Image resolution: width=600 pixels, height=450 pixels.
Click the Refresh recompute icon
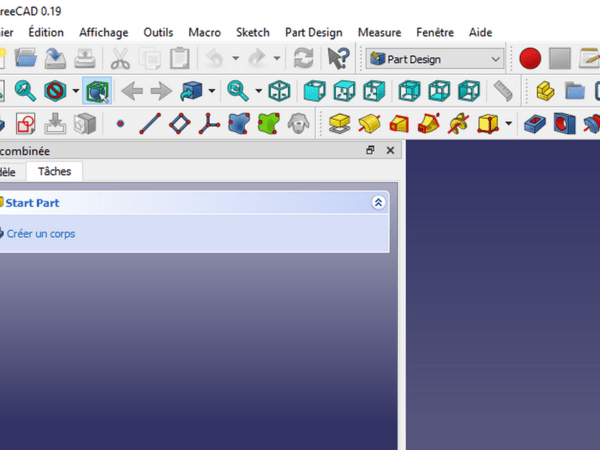point(300,59)
